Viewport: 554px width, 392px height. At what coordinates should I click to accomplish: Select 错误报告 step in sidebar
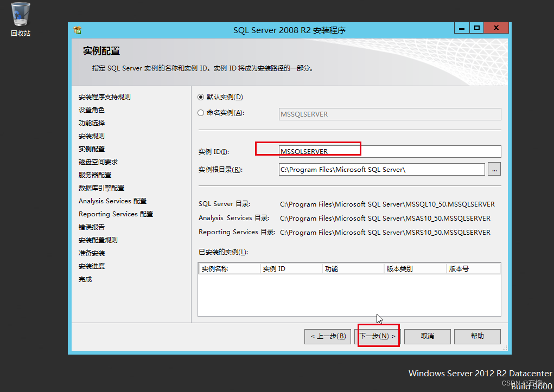tap(92, 227)
